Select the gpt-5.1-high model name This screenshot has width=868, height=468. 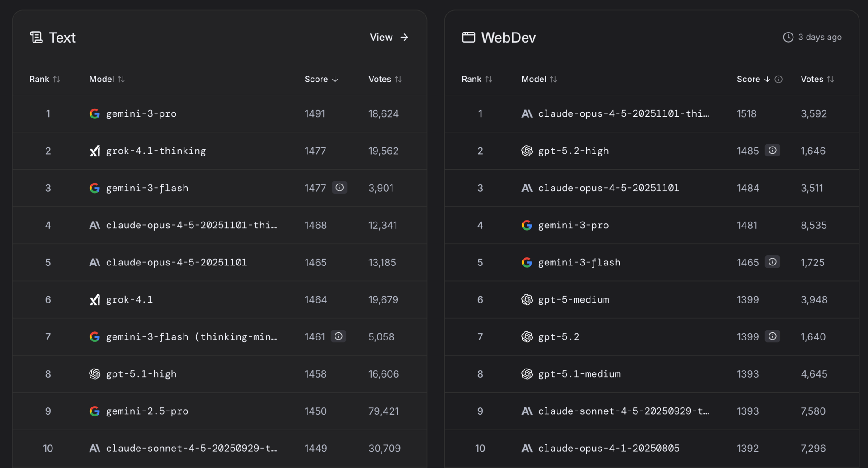click(x=141, y=374)
